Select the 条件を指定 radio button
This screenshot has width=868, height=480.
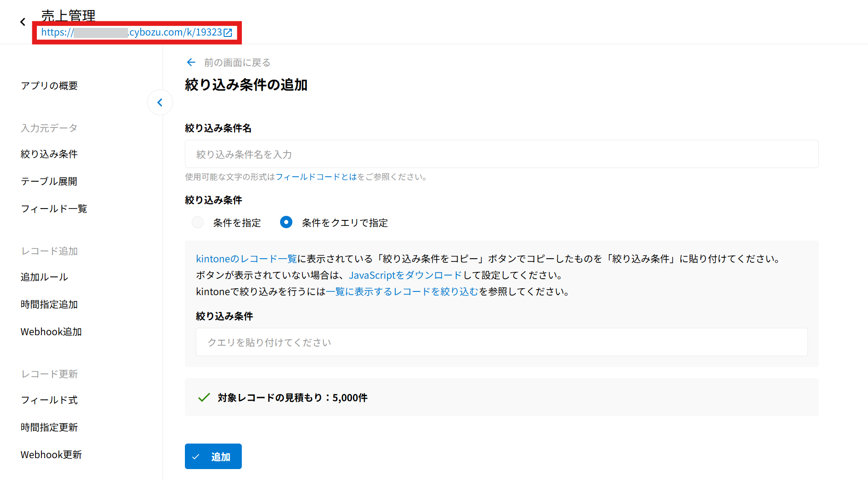198,222
